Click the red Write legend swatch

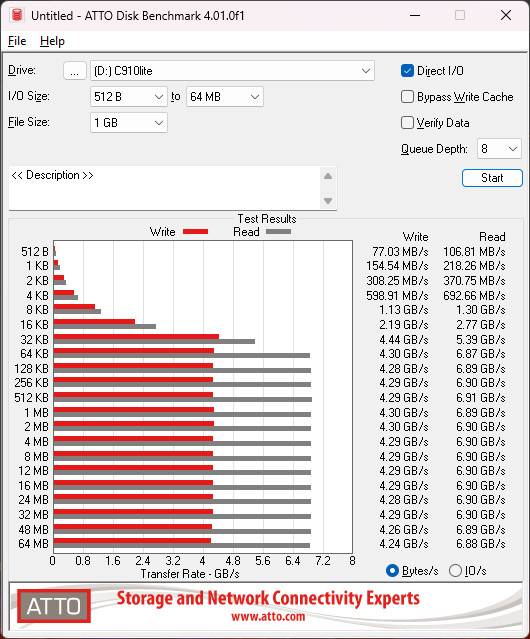click(x=196, y=231)
